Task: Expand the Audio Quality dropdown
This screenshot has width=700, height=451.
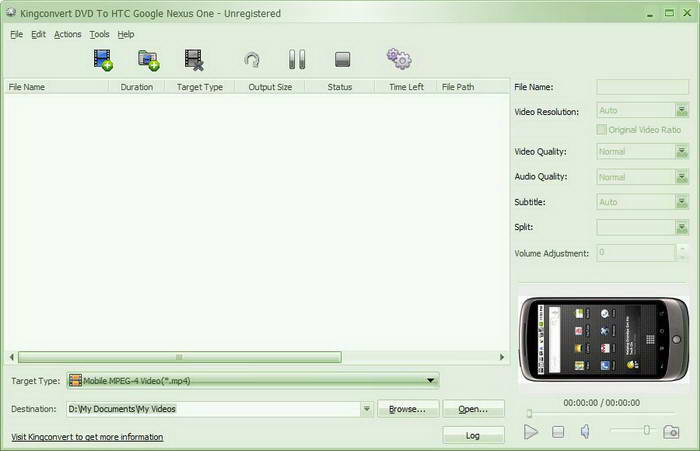Action: [x=682, y=177]
